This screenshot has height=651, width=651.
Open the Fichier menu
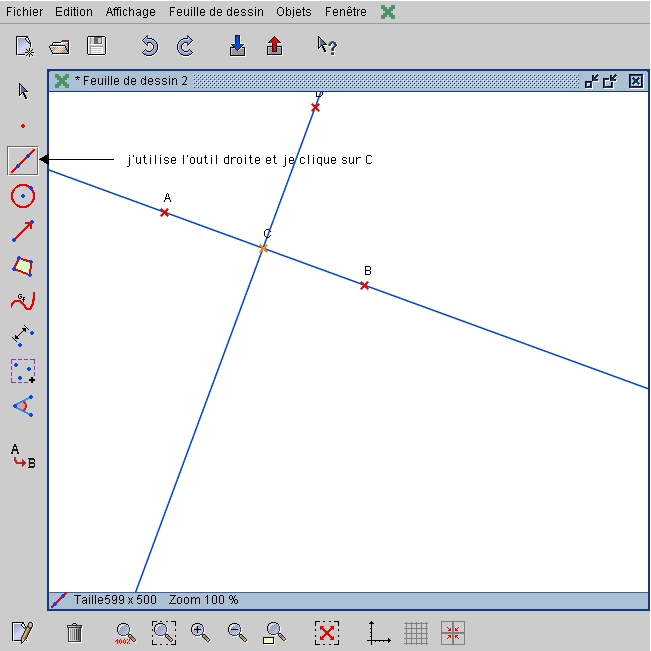click(x=24, y=12)
